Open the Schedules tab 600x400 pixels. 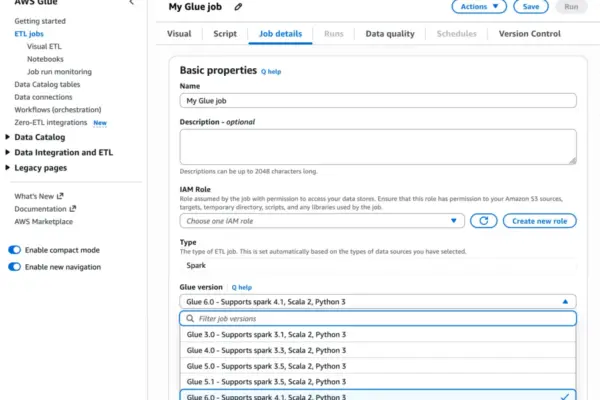point(457,34)
